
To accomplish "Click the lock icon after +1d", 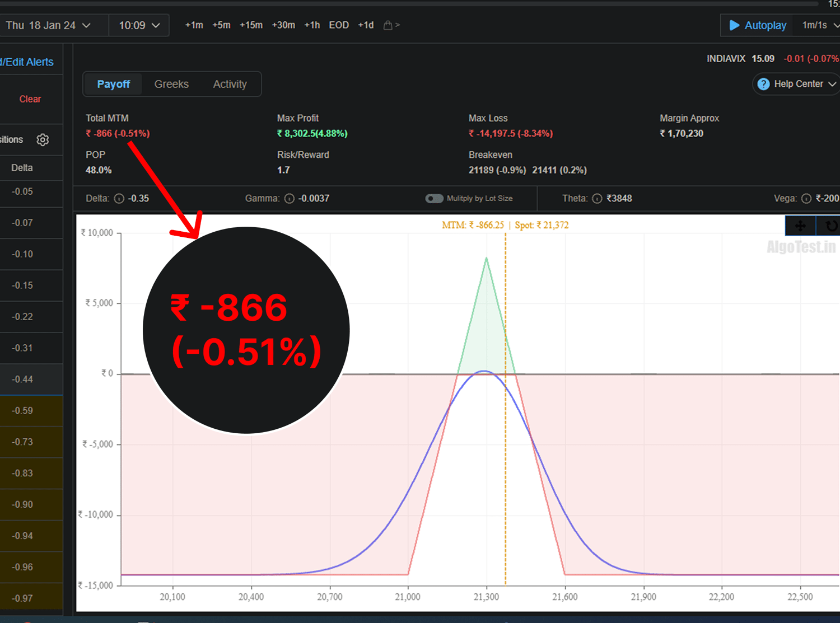I will click(x=388, y=25).
